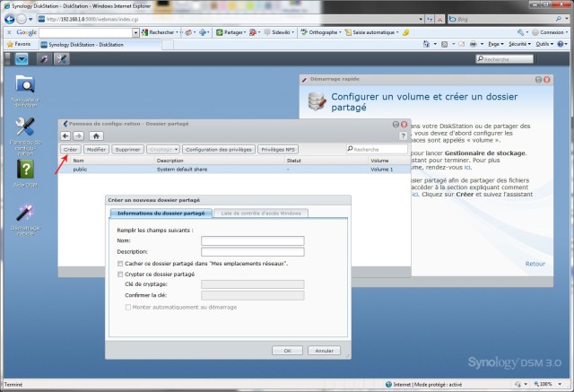Click the DSM top bar Recherche field
Viewport: 574px width, 392px height.
tap(504, 59)
